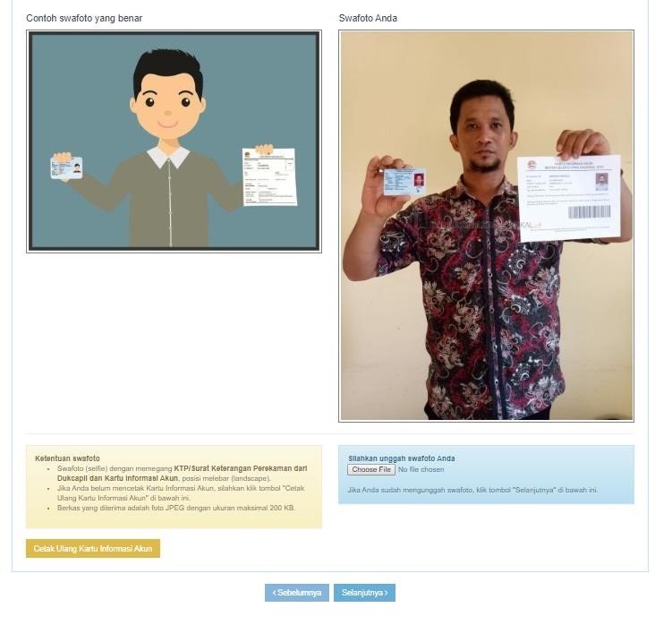Click Cetak Ulang Kartu Informasi Akun button
The width and height of the screenshot is (672, 642).
coord(92,549)
